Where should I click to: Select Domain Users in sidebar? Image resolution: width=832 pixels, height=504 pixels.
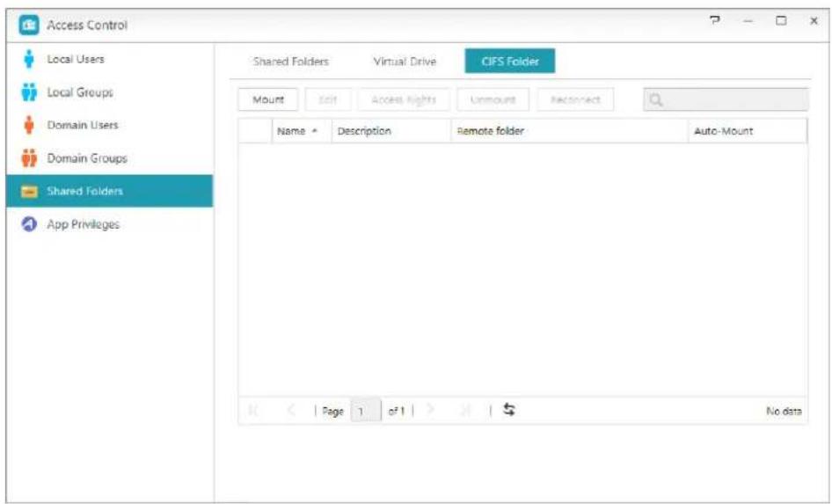[x=109, y=125]
